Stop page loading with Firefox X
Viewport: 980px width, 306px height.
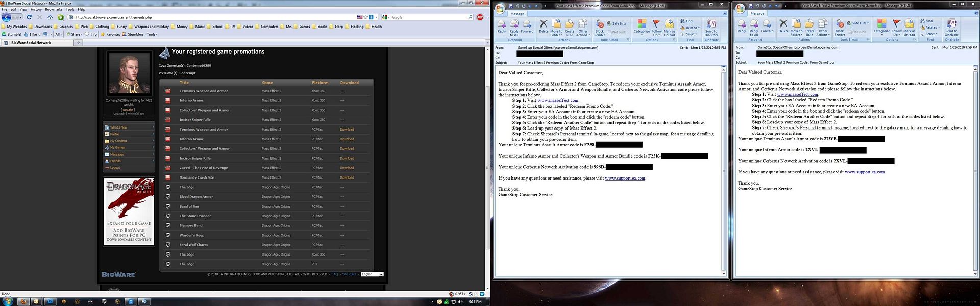click(39, 17)
